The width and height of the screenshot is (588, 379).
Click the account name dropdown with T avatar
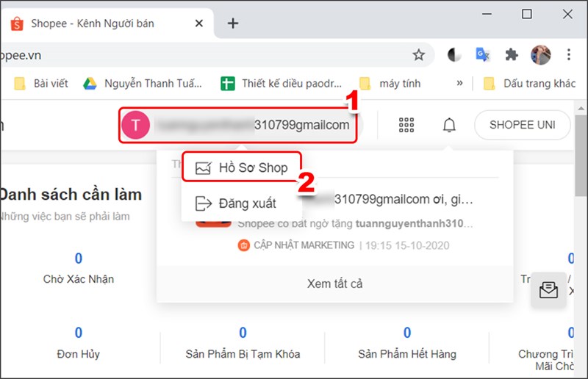[237, 125]
